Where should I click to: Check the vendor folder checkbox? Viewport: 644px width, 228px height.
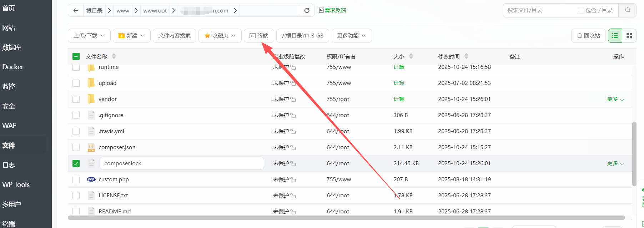[x=76, y=99]
